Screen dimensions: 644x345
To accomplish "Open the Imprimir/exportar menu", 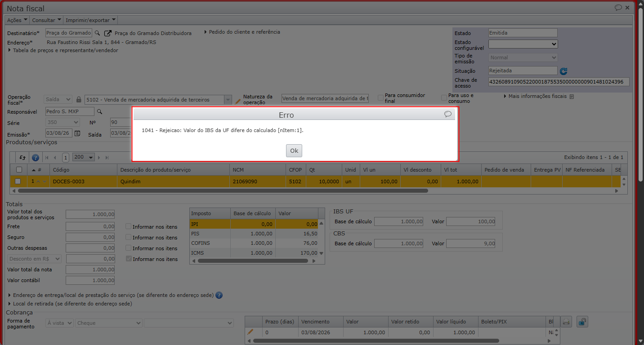I will click(x=91, y=20).
